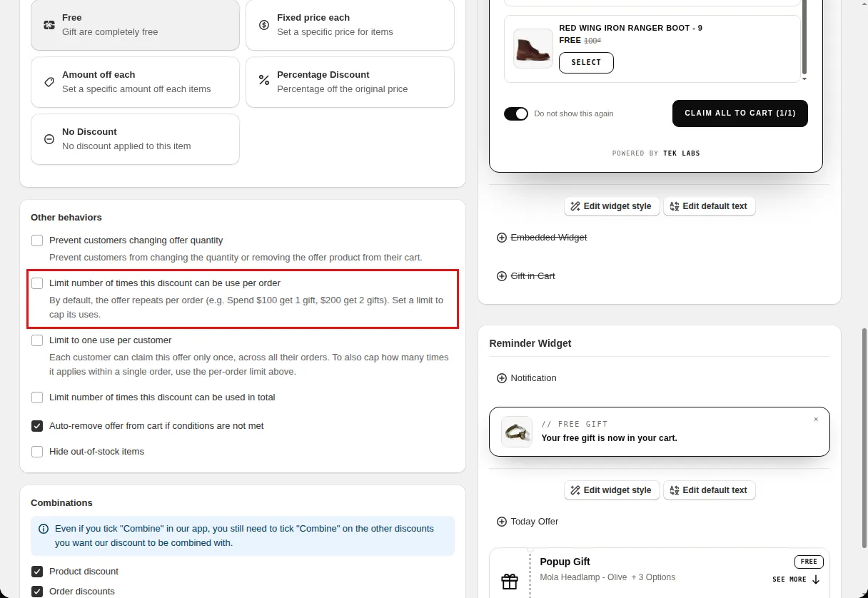The width and height of the screenshot is (868, 598).
Task: Click 'Mola Headlamp - Olive' text
Action: (x=583, y=577)
